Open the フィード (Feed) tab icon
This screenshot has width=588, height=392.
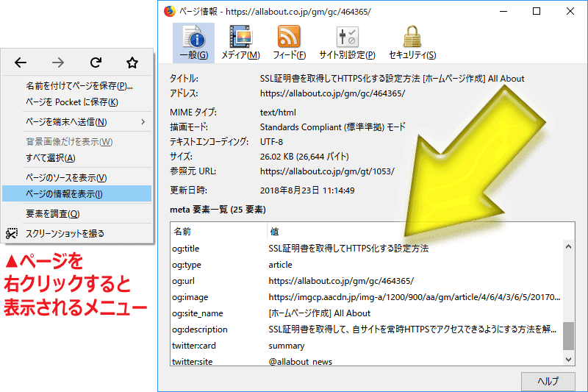coord(289,43)
